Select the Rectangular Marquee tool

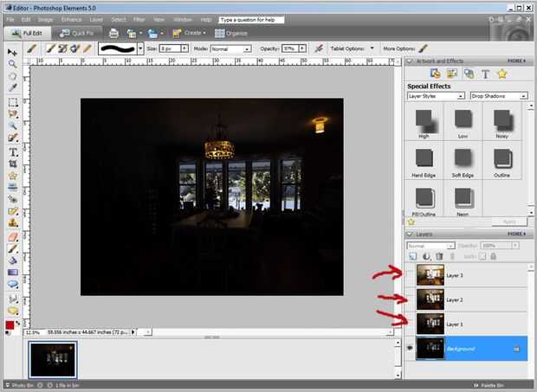pos(13,102)
